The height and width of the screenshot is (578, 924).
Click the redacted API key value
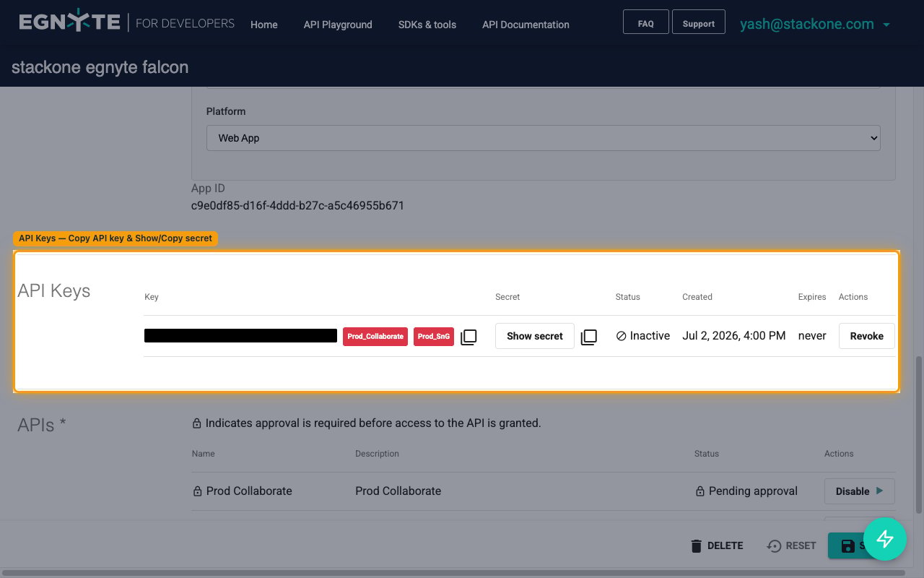coord(240,336)
